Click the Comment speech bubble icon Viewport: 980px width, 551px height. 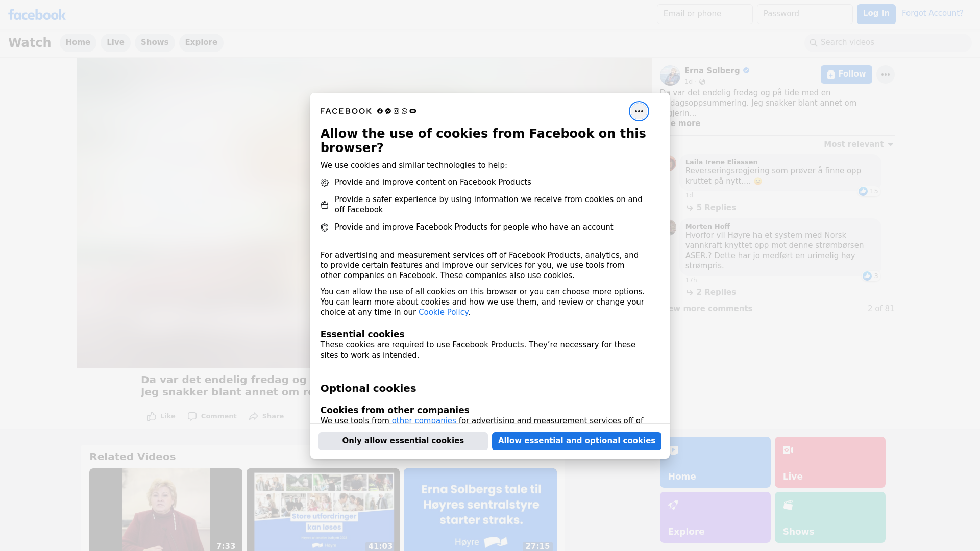192,416
